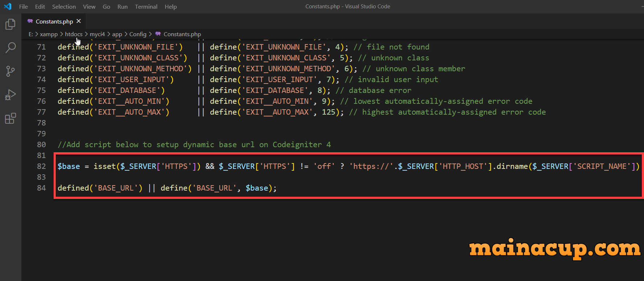
Task: Click line number 82 in gutter
Action: 41,166
